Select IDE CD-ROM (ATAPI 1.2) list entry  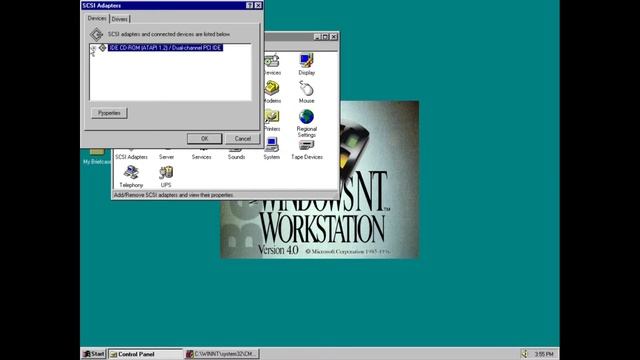(165, 48)
